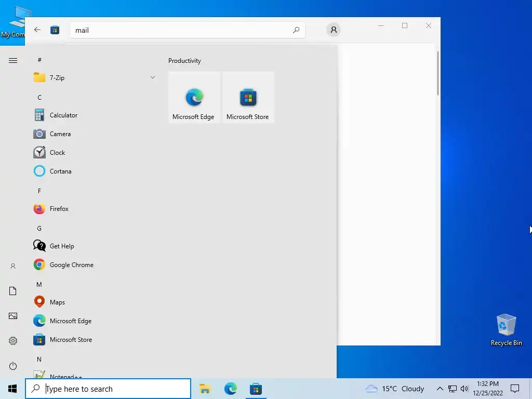Open Pictures from the Start sidebar

(x=13, y=316)
